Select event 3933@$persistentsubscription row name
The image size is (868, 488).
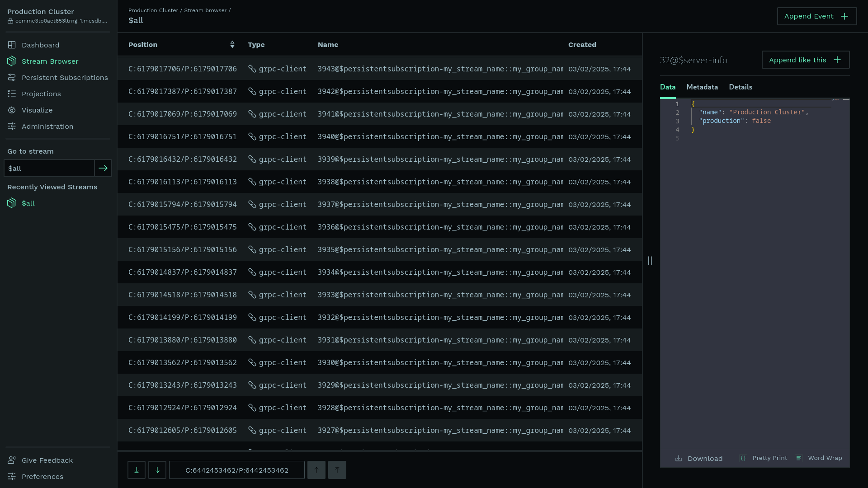[440, 295]
